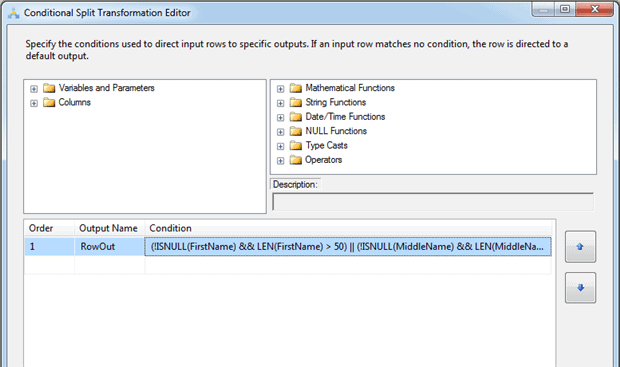The height and width of the screenshot is (367, 620).
Task: Close the Conditional Split Transformation Editor
Action: 595,9
